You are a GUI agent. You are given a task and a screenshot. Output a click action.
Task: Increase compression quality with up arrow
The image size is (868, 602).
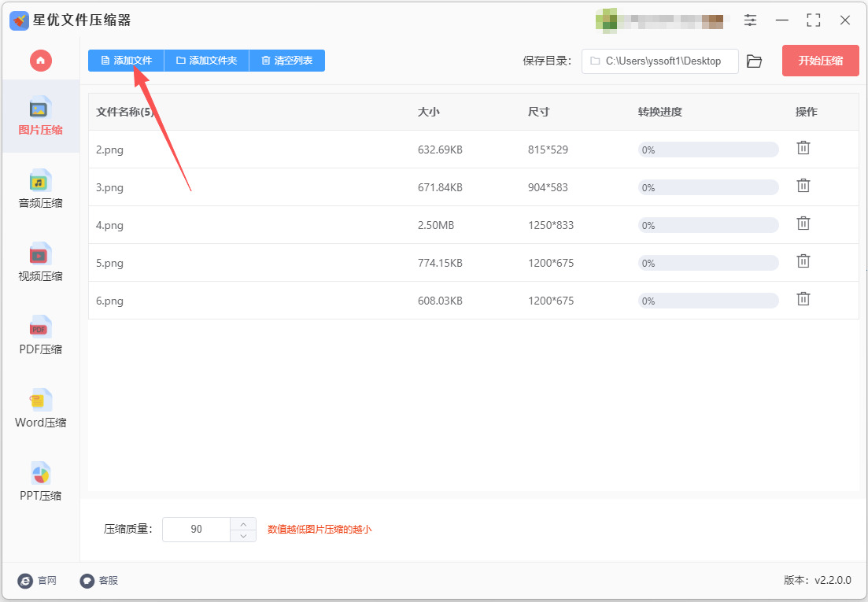(x=243, y=524)
